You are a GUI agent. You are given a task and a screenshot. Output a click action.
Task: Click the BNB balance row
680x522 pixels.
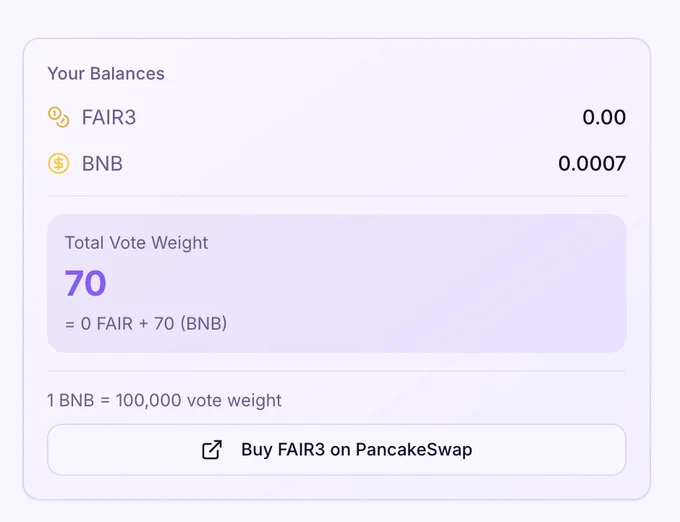tap(337, 164)
